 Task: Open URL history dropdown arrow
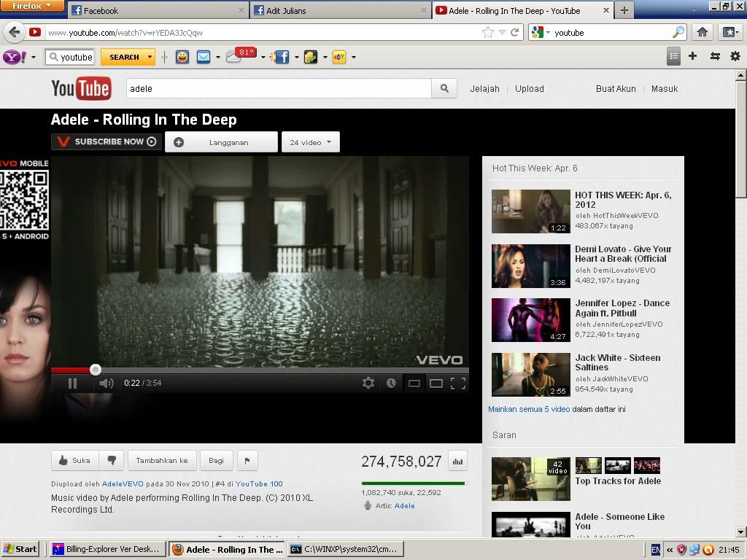coord(502,32)
